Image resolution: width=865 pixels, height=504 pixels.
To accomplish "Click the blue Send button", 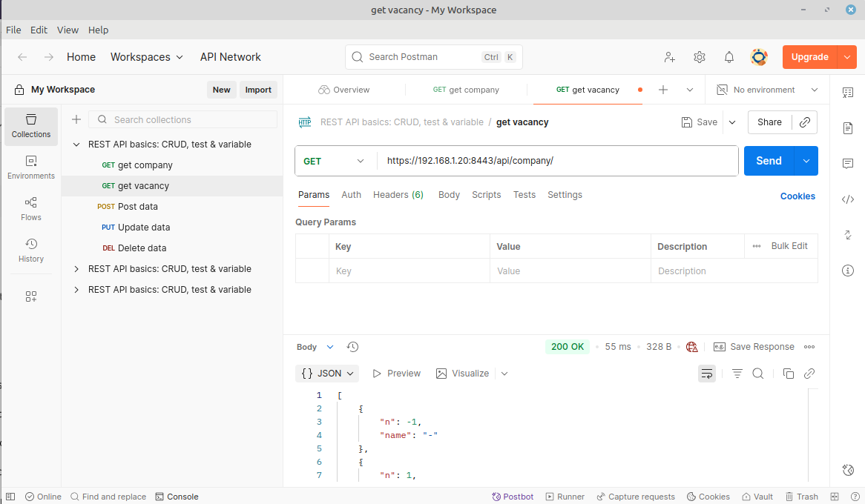I will click(768, 161).
